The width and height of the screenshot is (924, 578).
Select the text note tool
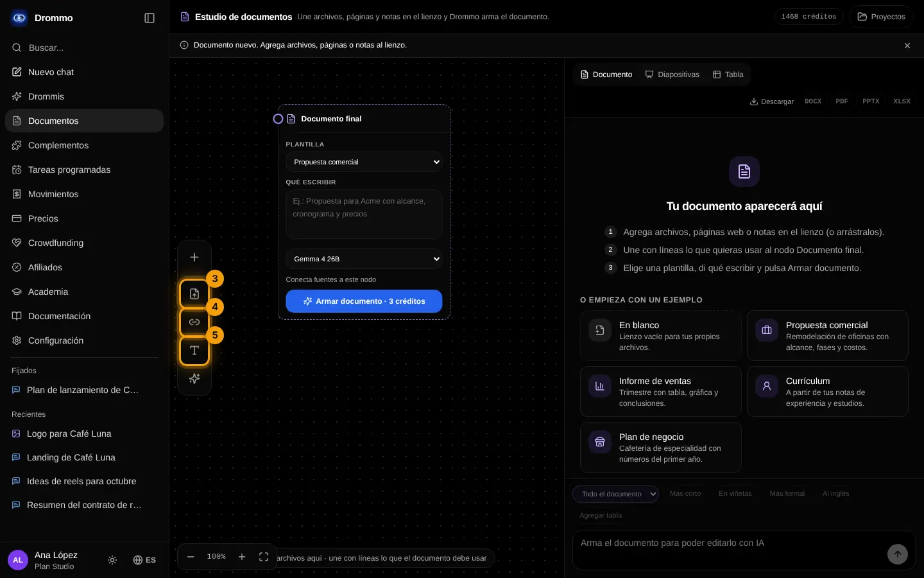coord(194,351)
